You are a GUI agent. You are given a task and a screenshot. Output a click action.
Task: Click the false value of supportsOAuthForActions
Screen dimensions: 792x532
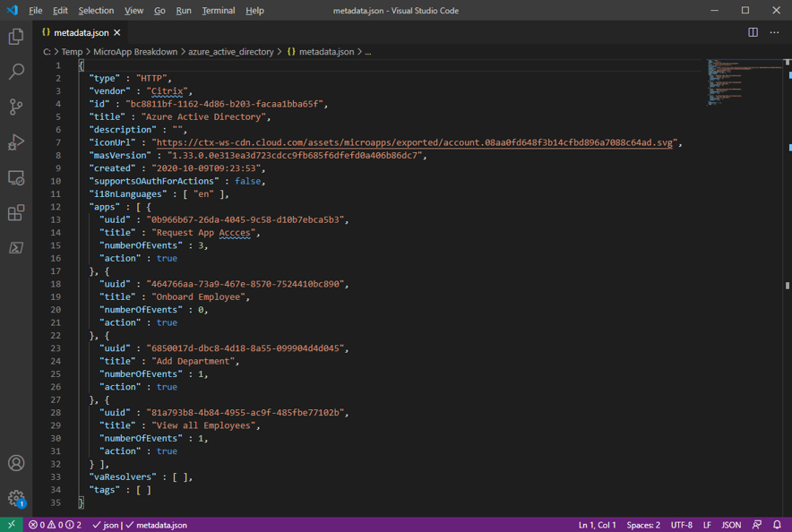247,181
